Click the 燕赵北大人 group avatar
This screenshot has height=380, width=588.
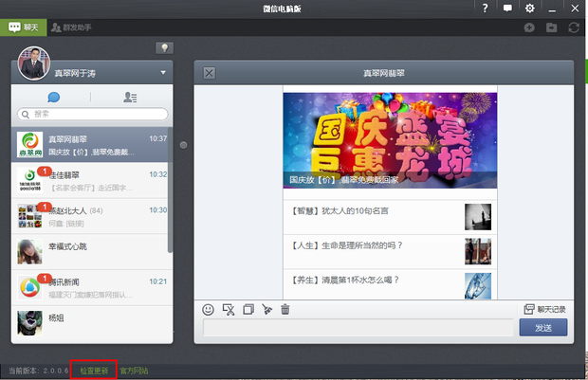click(x=30, y=216)
